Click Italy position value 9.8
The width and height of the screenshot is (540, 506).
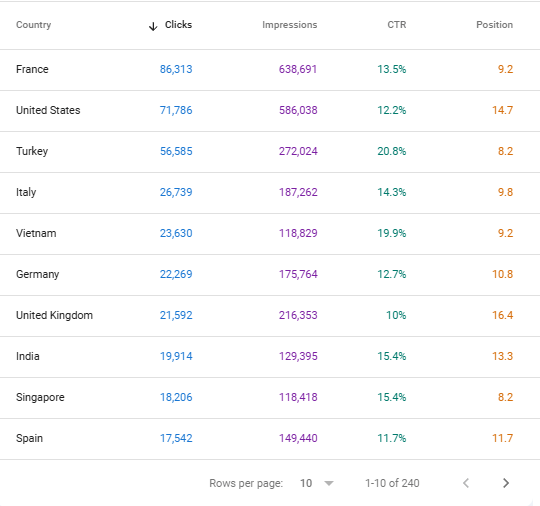505,192
